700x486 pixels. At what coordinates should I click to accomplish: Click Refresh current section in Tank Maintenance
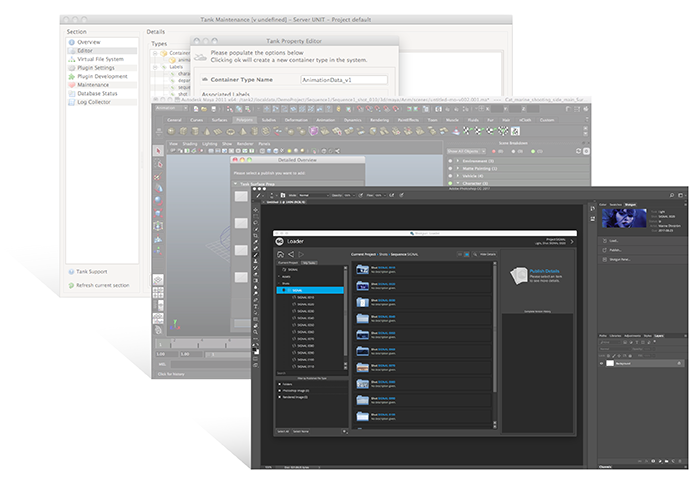click(x=103, y=285)
